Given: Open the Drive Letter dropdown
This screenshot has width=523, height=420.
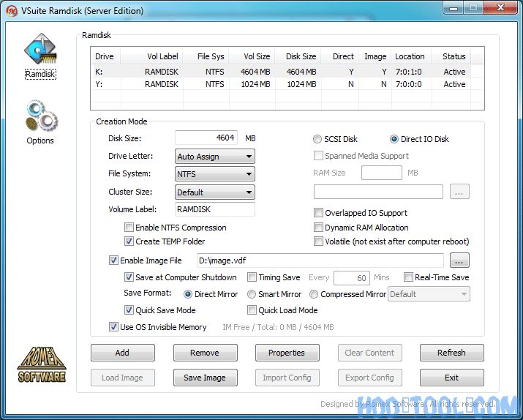Looking at the screenshot, I should [x=215, y=157].
